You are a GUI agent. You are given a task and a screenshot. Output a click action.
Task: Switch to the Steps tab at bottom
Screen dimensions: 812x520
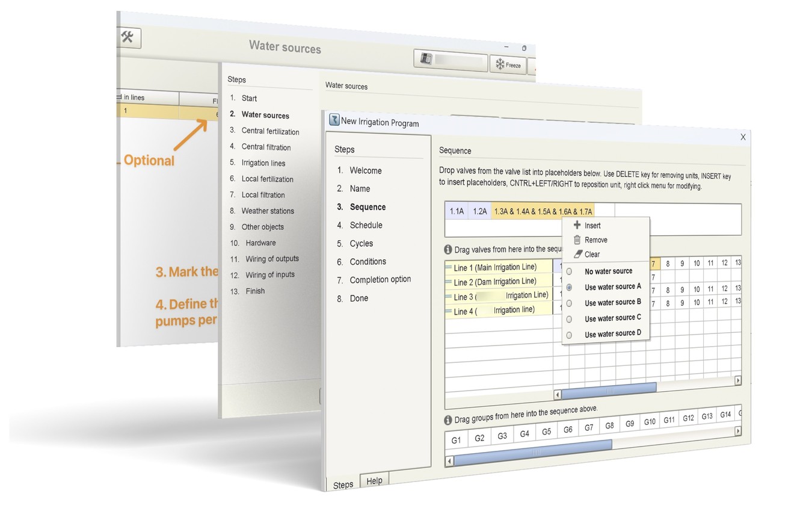[x=343, y=484]
